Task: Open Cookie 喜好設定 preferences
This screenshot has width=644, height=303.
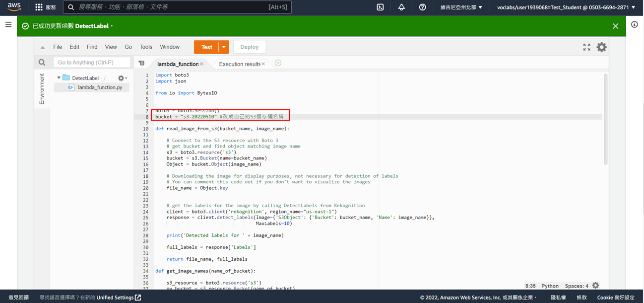Action: click(x=616, y=298)
